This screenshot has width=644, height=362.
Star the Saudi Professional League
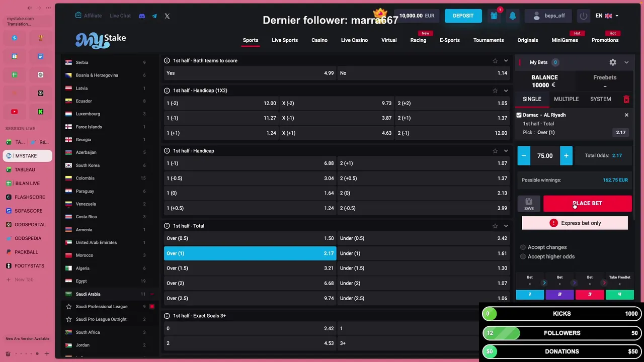click(x=69, y=307)
